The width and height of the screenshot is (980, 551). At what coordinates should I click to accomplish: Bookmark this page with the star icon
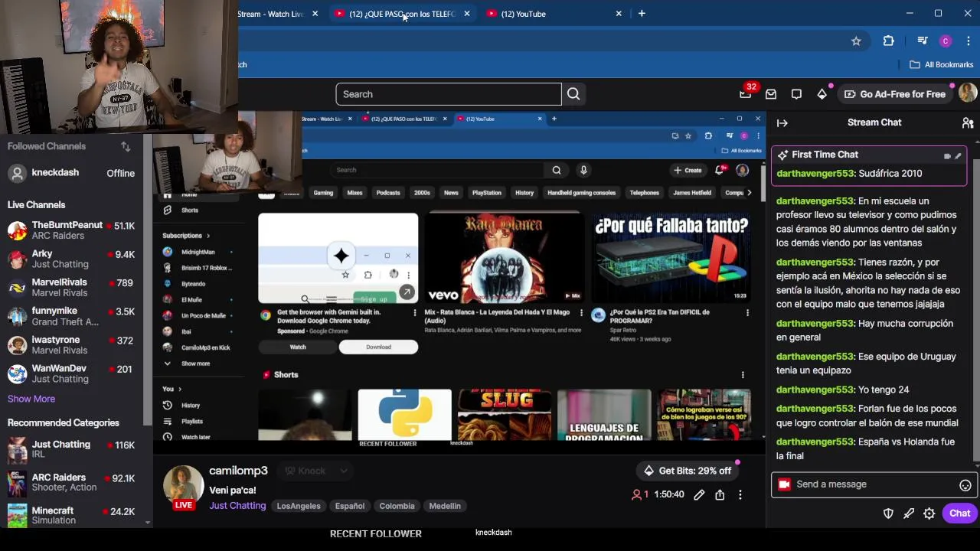coord(856,41)
